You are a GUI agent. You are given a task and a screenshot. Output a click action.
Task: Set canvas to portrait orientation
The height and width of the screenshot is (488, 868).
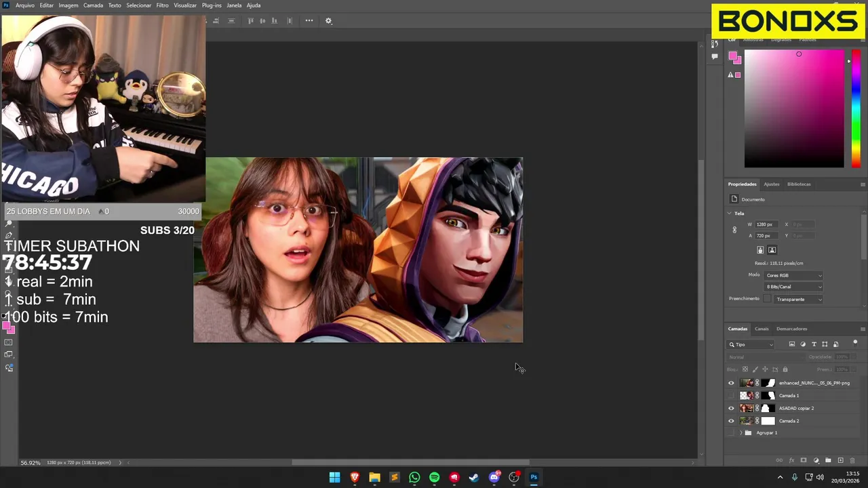click(760, 250)
